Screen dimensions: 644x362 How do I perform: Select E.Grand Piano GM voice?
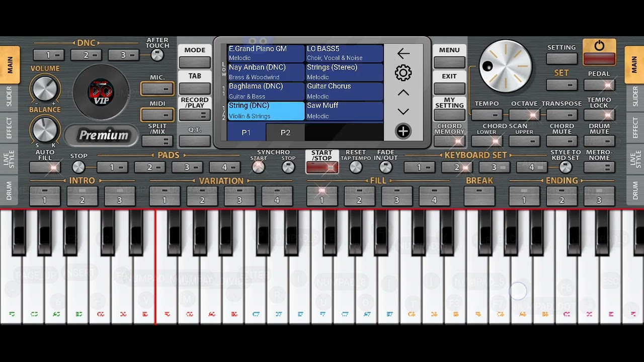click(266, 53)
